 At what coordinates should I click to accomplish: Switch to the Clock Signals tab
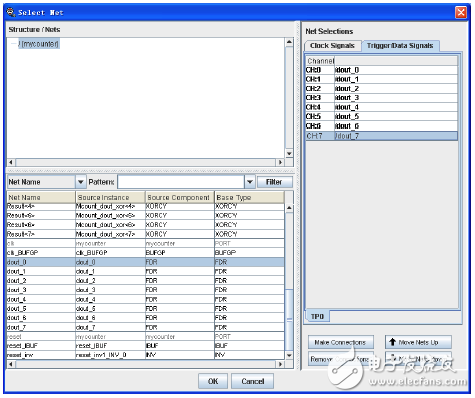pos(332,46)
